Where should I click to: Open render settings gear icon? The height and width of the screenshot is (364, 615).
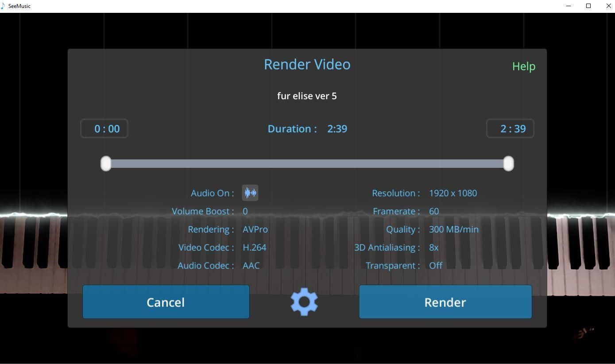304,302
